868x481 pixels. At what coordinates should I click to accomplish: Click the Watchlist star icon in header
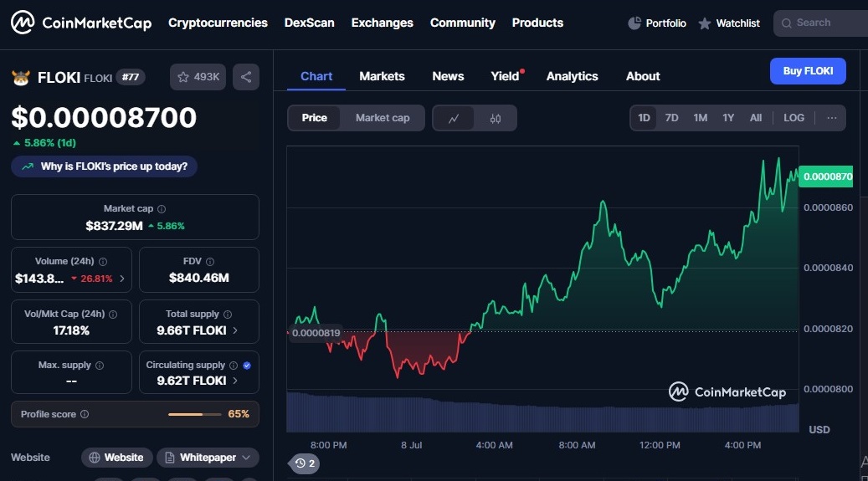click(x=704, y=23)
